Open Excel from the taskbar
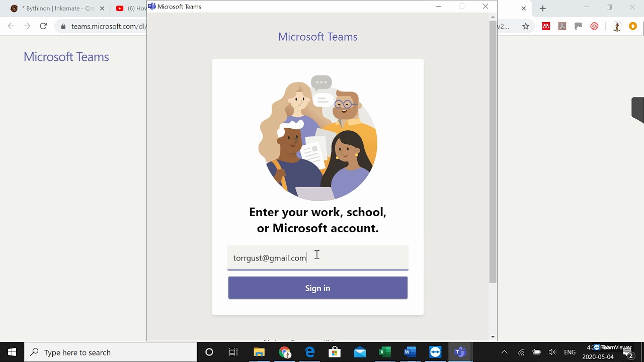This screenshot has height=362, width=644. coord(385,352)
